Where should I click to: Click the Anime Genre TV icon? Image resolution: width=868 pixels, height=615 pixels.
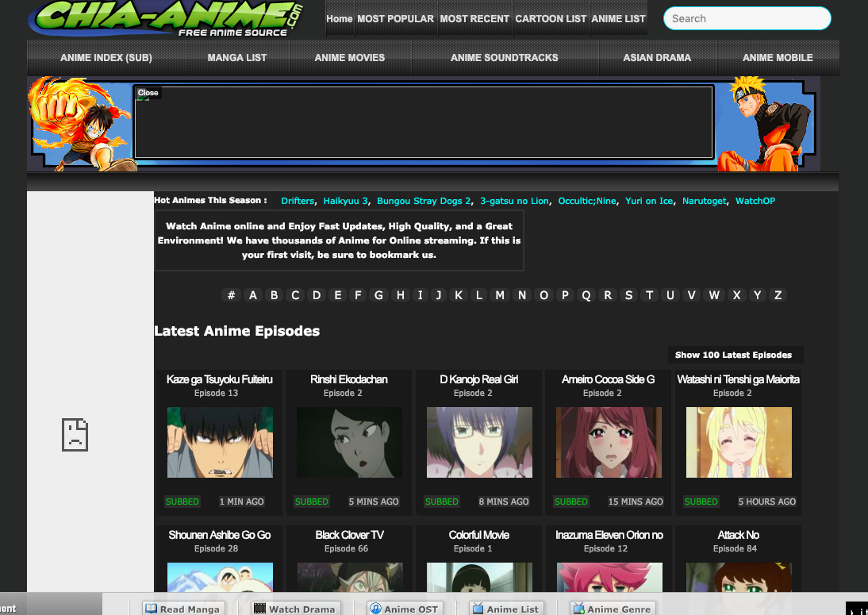[x=578, y=609]
